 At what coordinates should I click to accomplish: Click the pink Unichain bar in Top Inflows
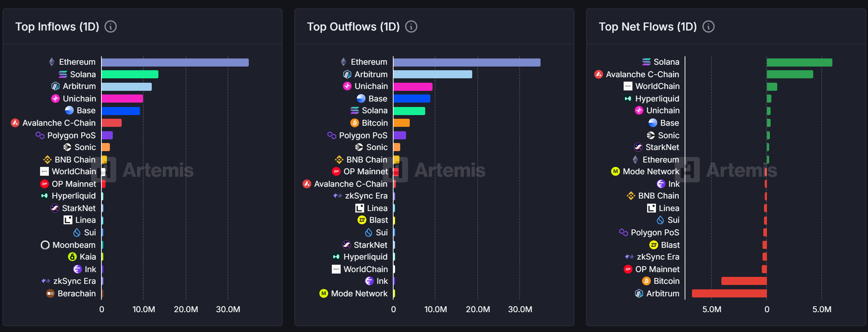pyautogui.click(x=122, y=99)
